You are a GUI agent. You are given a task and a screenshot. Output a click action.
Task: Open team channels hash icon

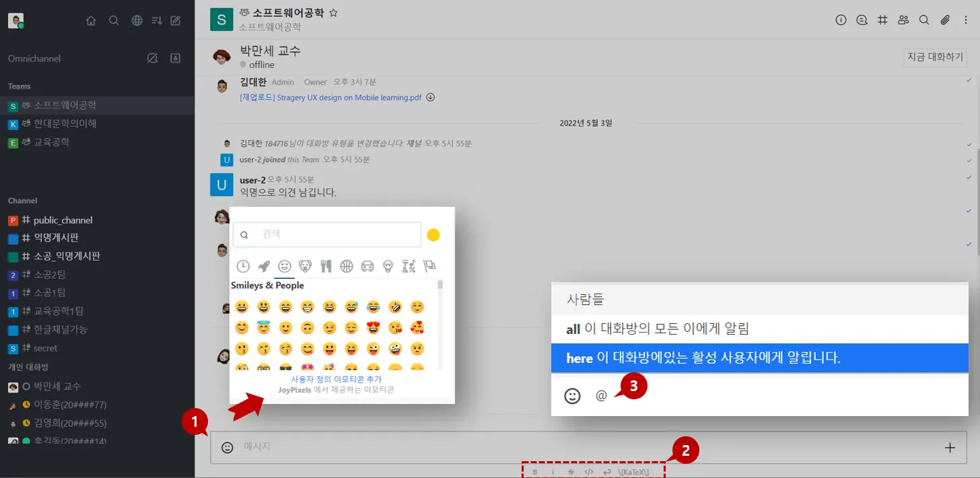click(882, 20)
